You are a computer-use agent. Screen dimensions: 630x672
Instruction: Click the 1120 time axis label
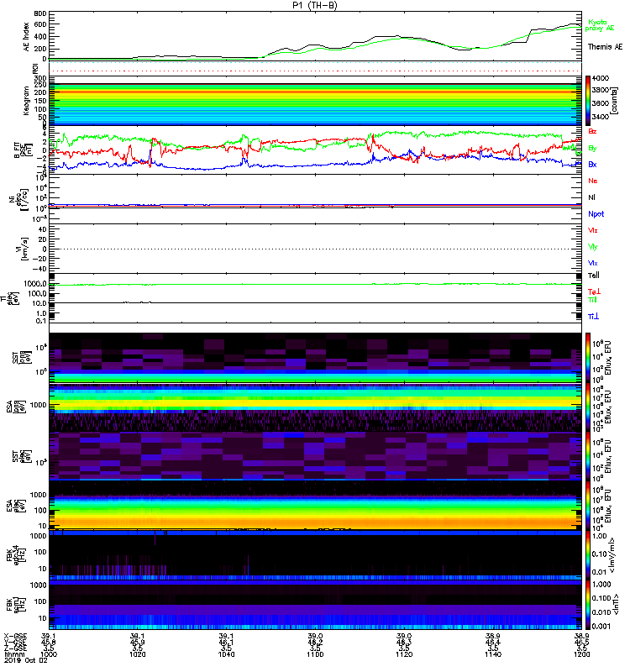click(x=404, y=654)
